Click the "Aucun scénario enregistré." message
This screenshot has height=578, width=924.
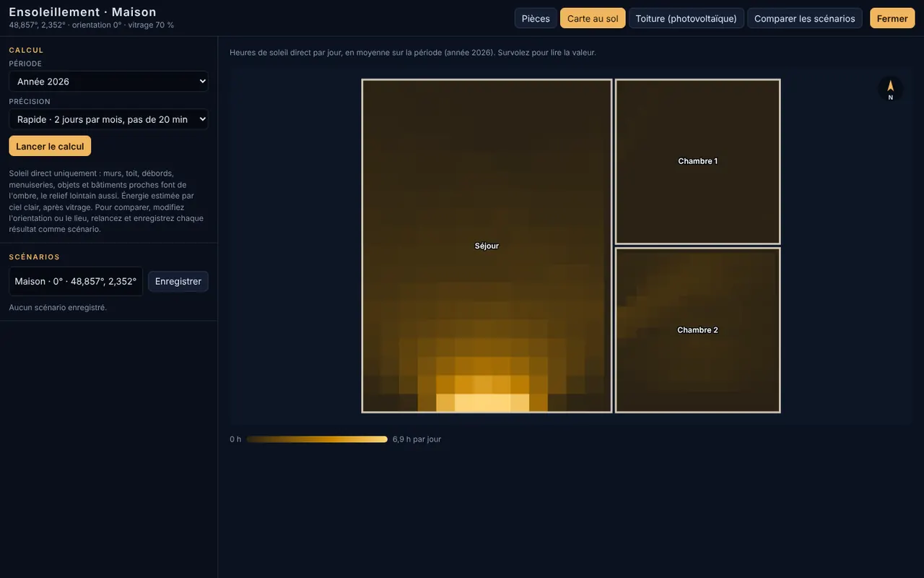[58, 308]
